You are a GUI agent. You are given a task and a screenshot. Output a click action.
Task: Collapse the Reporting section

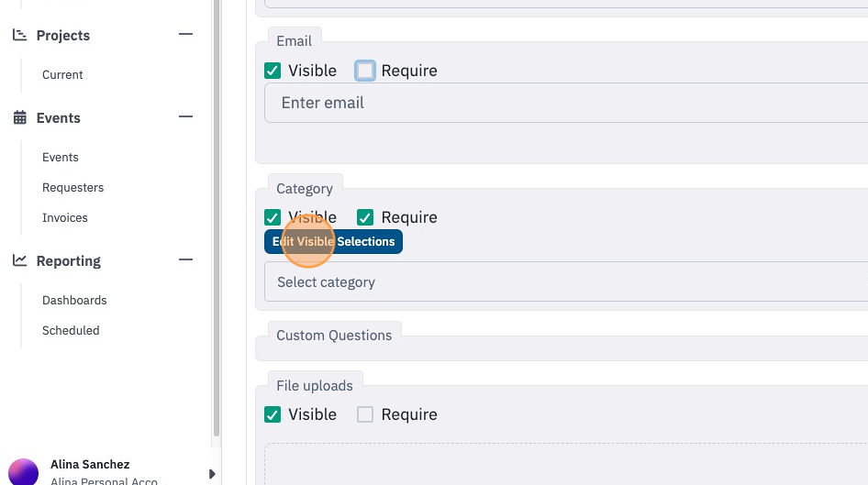pyautogui.click(x=185, y=259)
